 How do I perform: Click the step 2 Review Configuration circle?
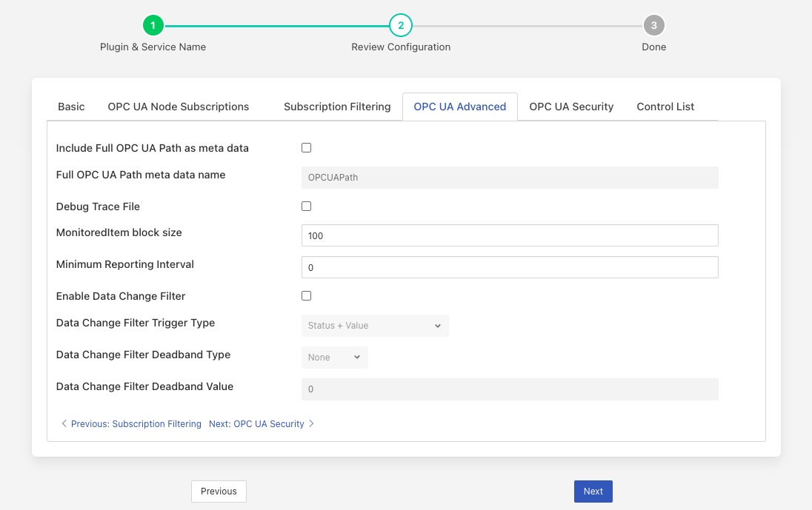400,24
